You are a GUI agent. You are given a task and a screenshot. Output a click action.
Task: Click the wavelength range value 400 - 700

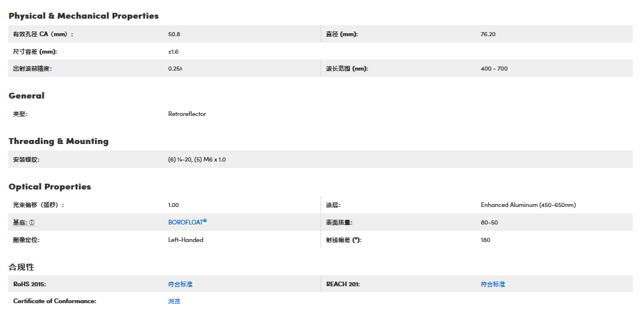point(494,69)
